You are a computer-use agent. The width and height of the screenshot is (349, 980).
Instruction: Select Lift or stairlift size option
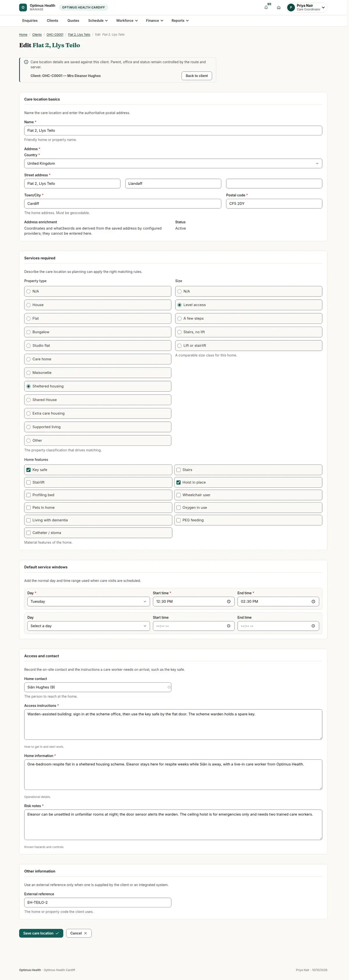point(249,346)
